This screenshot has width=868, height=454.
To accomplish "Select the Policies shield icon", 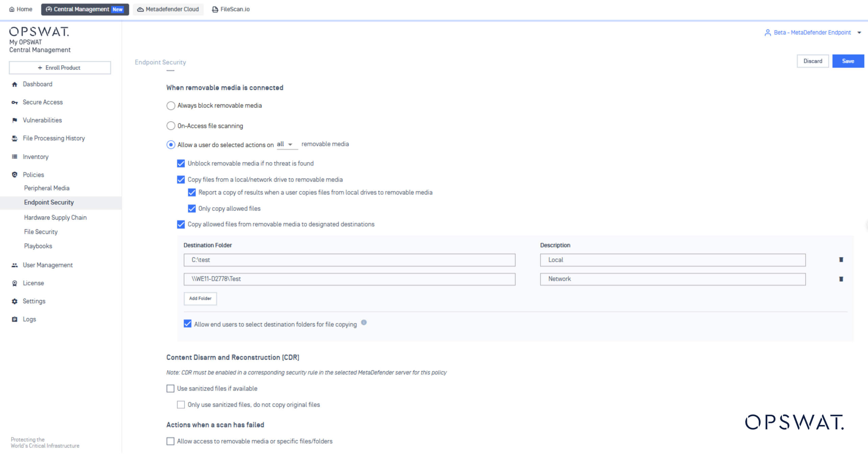I will pos(14,175).
